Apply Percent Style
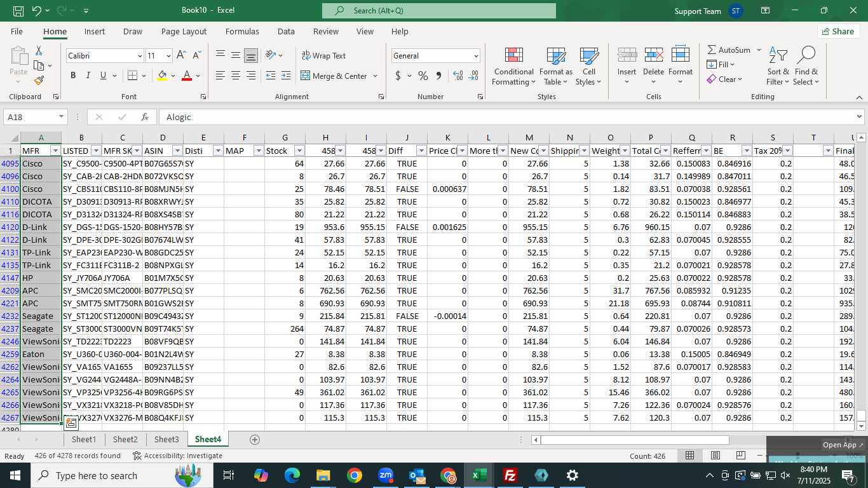This screenshot has height=488, width=868. (x=423, y=76)
